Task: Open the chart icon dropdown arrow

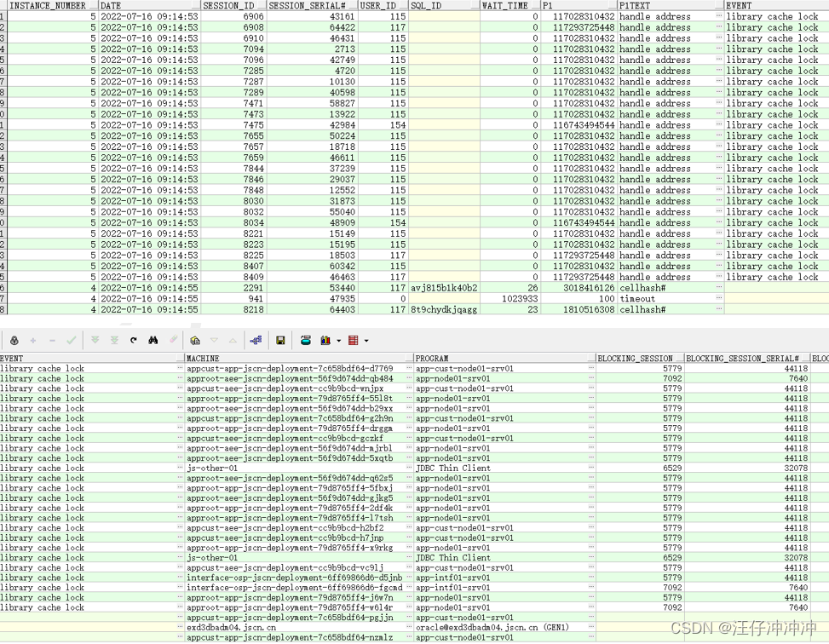Action: pos(337,340)
